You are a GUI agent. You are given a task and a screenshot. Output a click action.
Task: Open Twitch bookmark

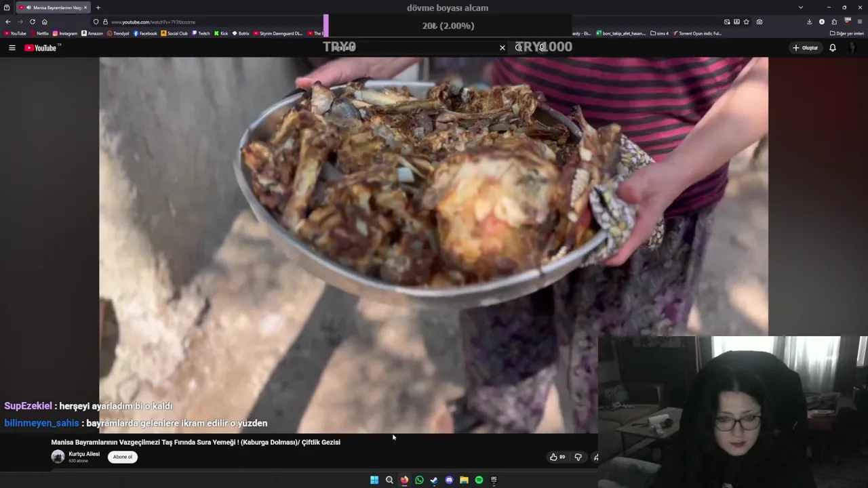201,33
